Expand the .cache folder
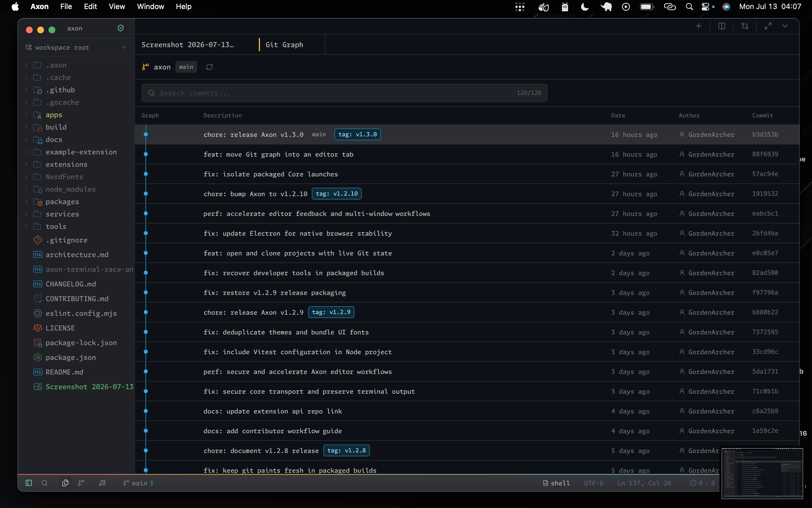 click(58, 77)
